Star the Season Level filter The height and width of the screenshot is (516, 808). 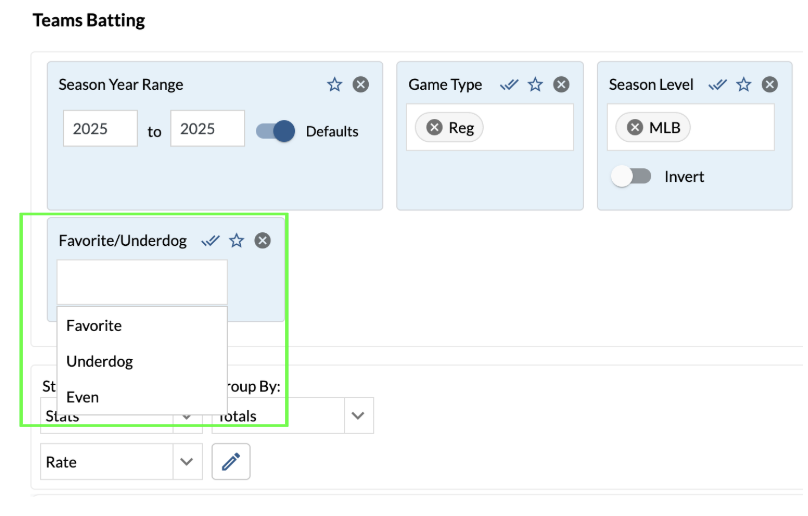tap(744, 85)
